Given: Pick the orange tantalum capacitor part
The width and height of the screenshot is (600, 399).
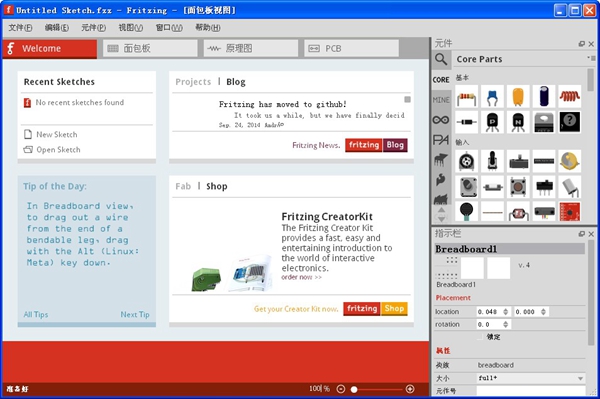Looking at the screenshot, I should [518, 96].
